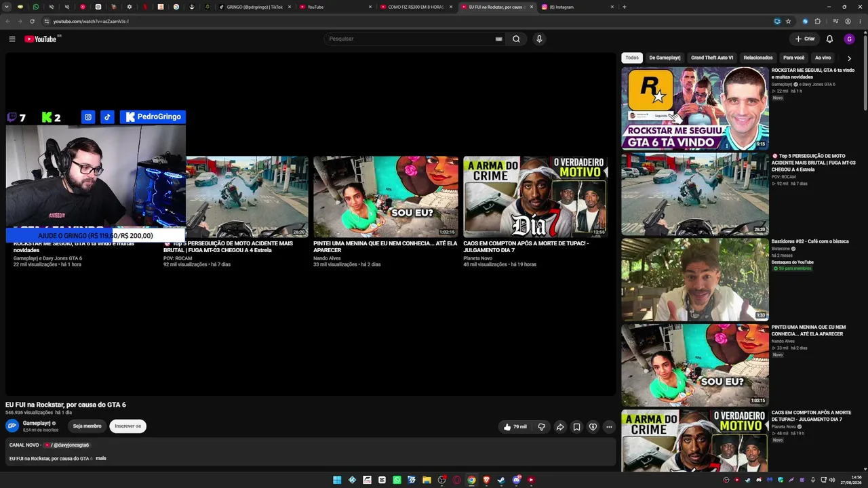Screen dimensions: 868x488
Task: Dislike the video with thumbs-down icon
Action: [x=541, y=427]
